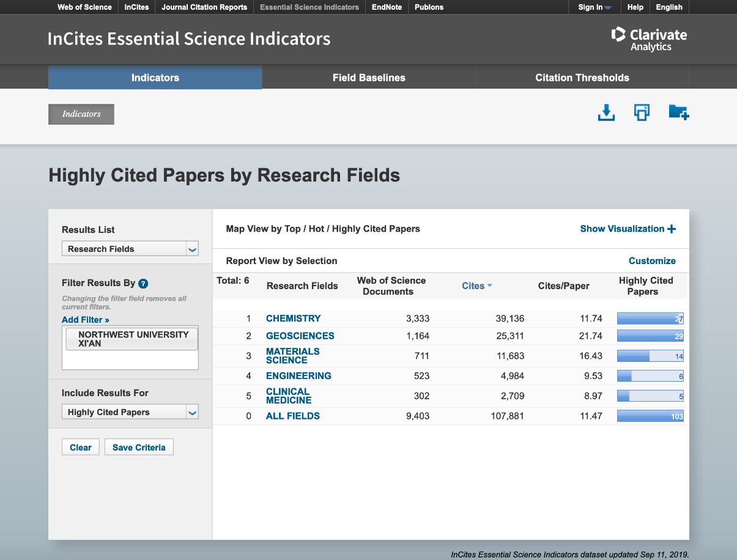Click the copy/duplicate report icon
The height and width of the screenshot is (560, 737).
[x=642, y=112]
